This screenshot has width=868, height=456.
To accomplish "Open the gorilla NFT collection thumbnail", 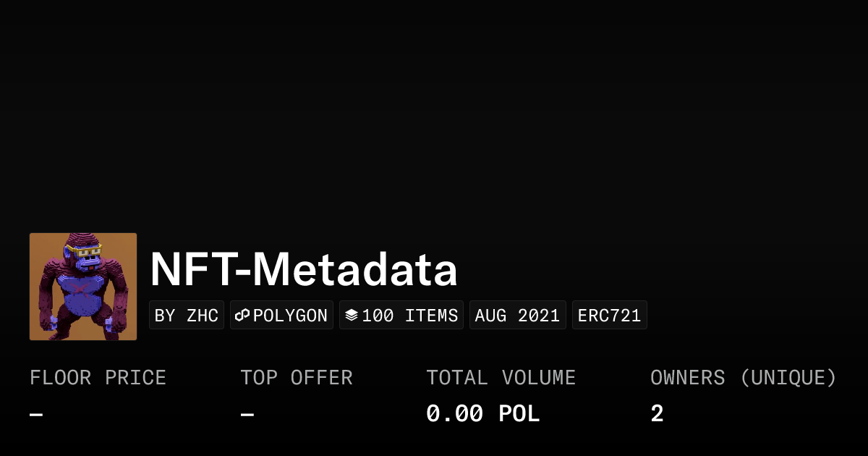I will (x=83, y=287).
